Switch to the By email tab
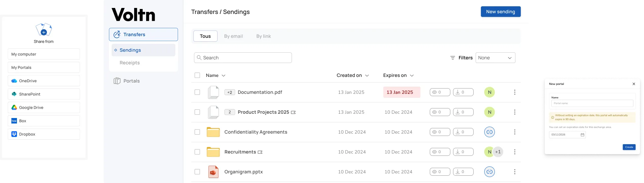 [x=233, y=36]
